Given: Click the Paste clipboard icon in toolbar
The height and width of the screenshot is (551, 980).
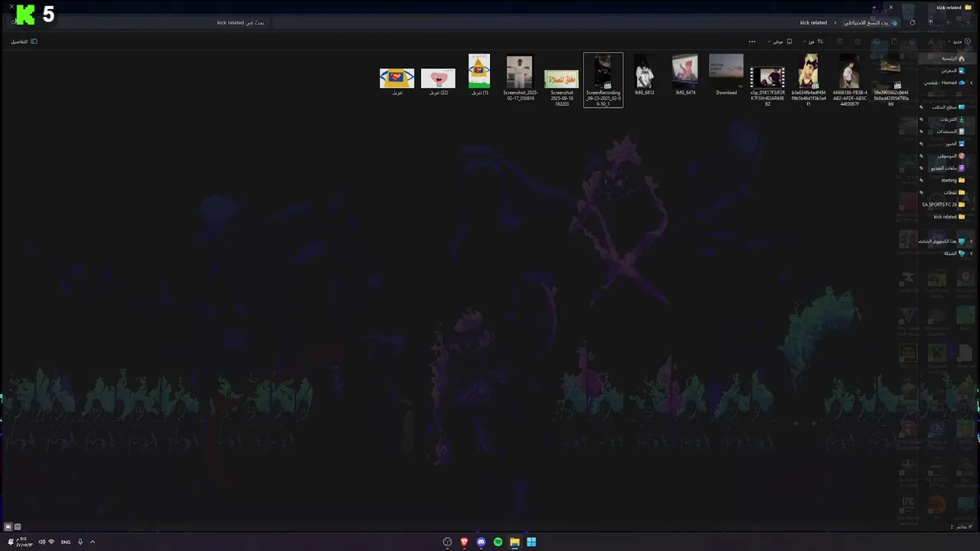Looking at the screenshot, I should point(894,41).
